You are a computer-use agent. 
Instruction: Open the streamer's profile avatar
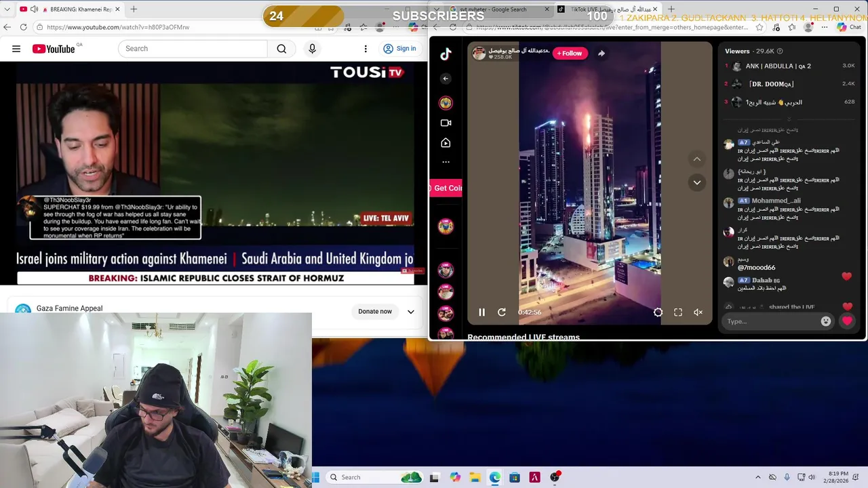coord(479,53)
